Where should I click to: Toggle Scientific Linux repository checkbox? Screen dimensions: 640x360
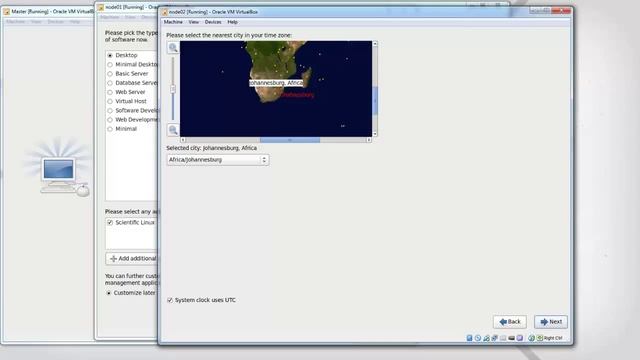click(110, 222)
